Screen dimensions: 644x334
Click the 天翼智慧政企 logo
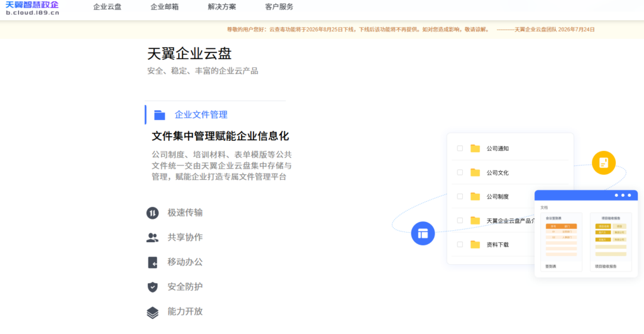coord(32,8)
